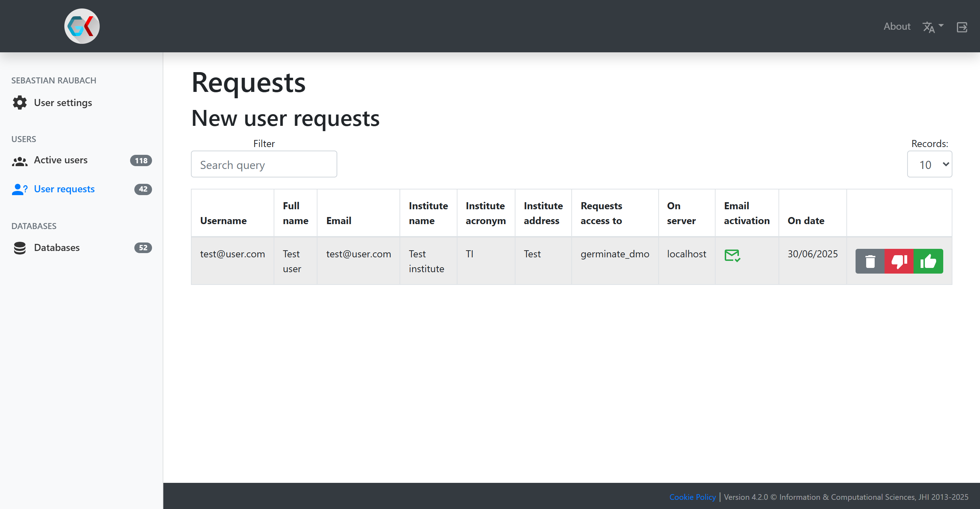980x509 pixels.
Task: Click the green email activated icon
Action: [x=732, y=255]
